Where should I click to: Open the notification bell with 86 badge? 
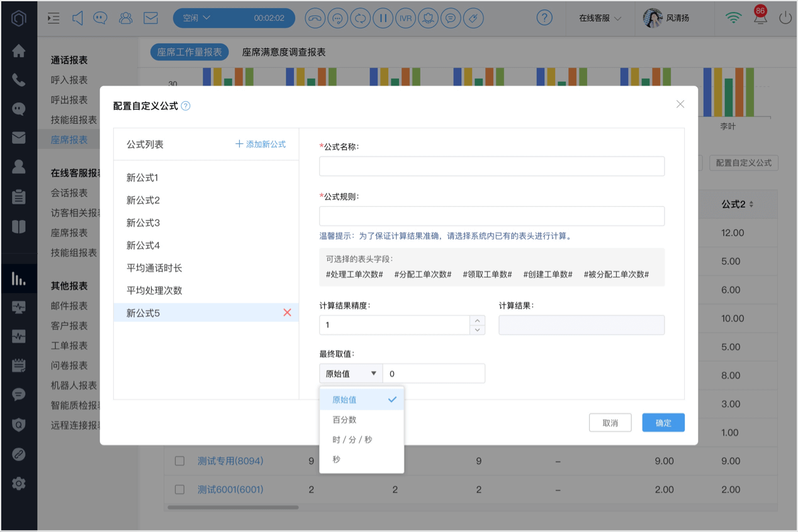click(760, 17)
